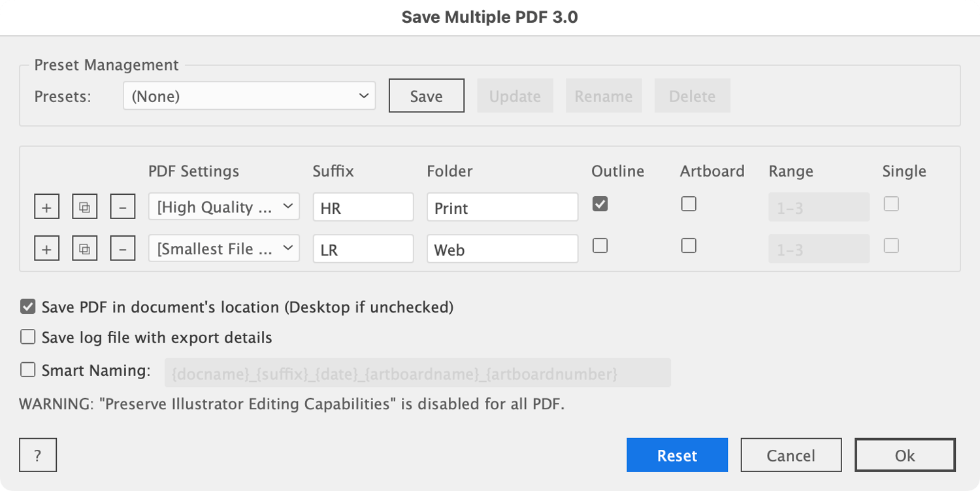Viewport: 980px width, 491px height.
Task: Click the Cancel button
Action: click(791, 455)
